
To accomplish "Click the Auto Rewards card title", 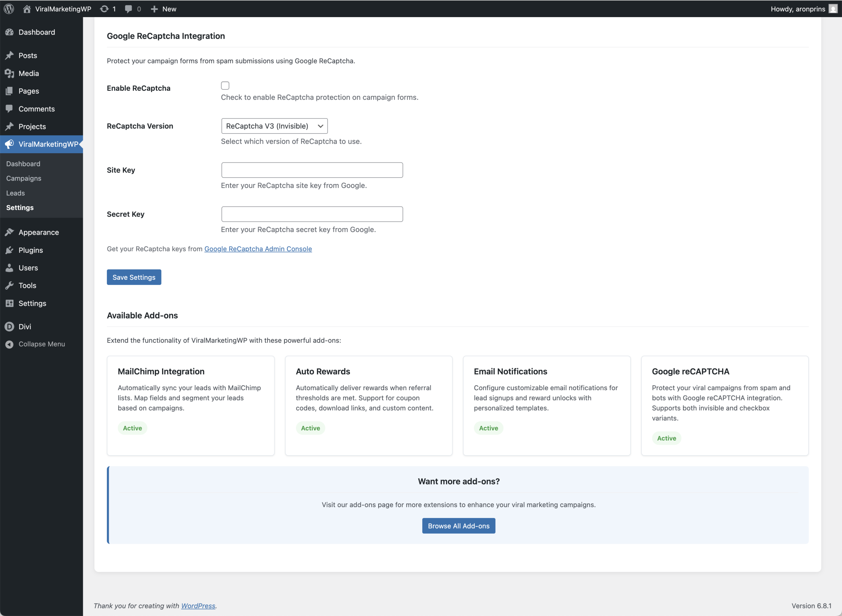I will pyautogui.click(x=323, y=371).
